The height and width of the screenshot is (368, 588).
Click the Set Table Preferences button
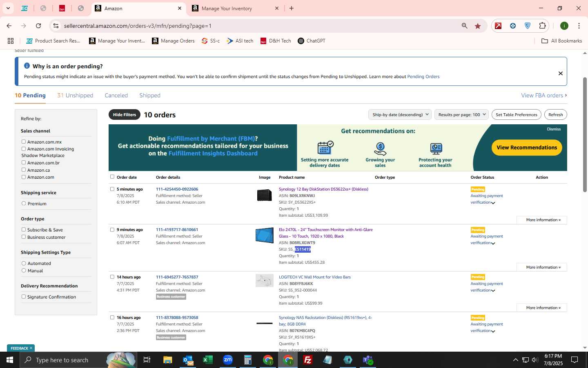[x=517, y=114]
